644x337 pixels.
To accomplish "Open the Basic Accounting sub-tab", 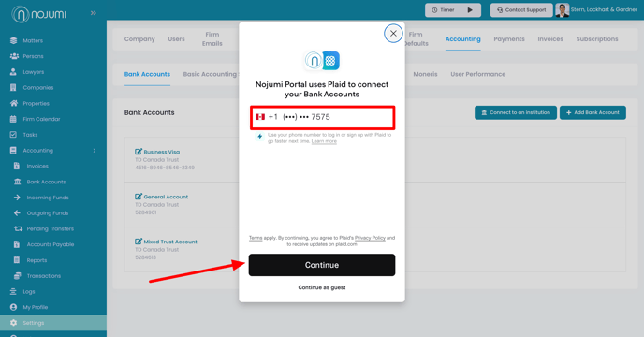I will 211,74.
